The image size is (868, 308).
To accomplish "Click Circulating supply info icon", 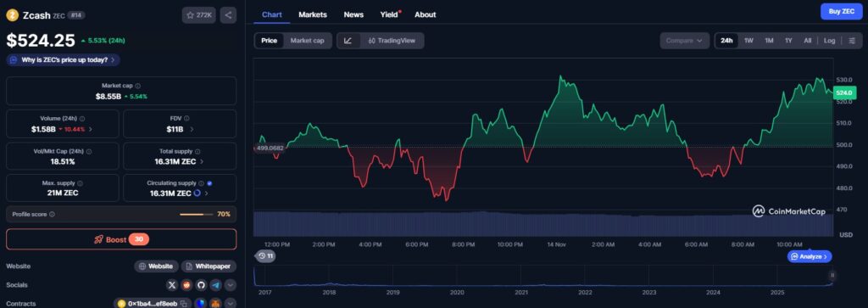I will (202, 183).
